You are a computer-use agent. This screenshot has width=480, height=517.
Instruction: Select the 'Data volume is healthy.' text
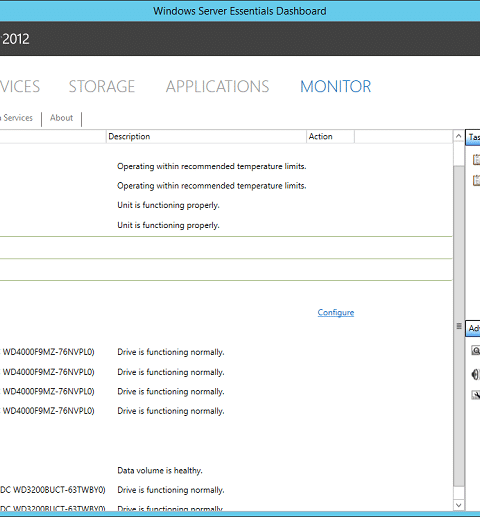coord(160,470)
